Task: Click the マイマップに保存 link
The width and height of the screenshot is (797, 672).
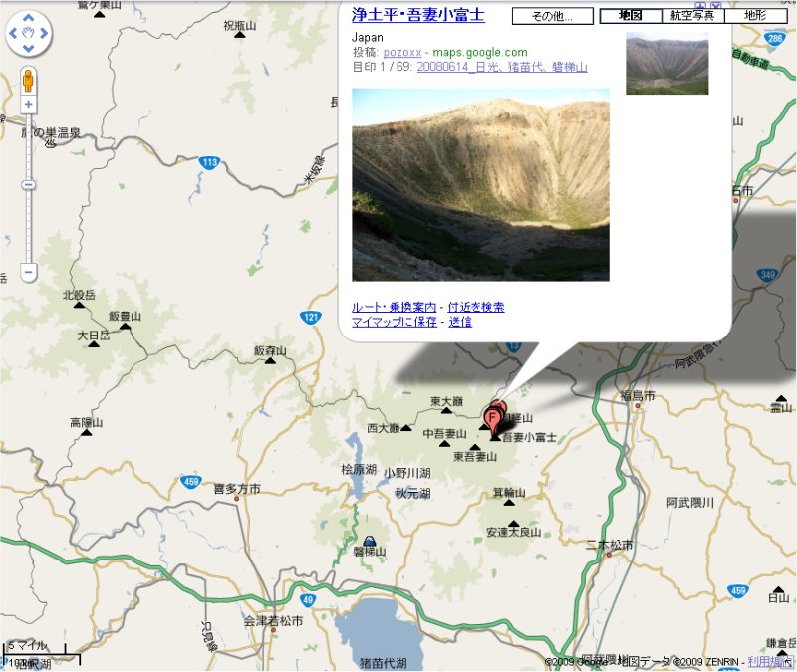Action: pyautogui.click(x=395, y=322)
